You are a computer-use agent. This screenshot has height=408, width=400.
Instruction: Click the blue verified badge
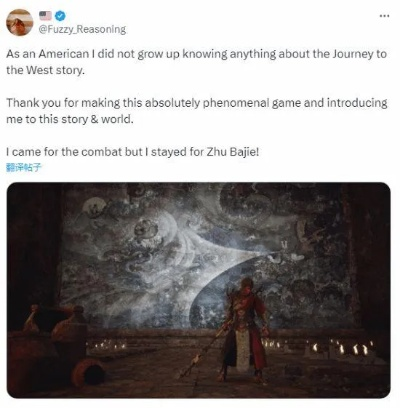[x=60, y=15]
